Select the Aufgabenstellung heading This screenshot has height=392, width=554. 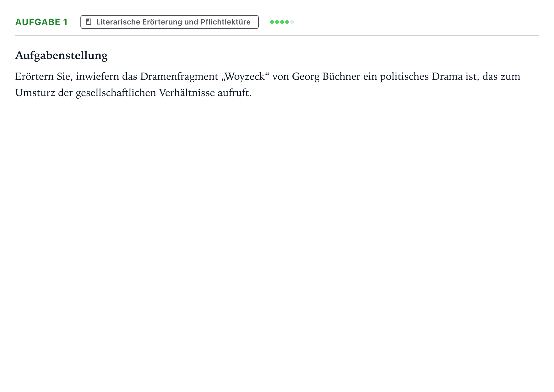click(61, 56)
